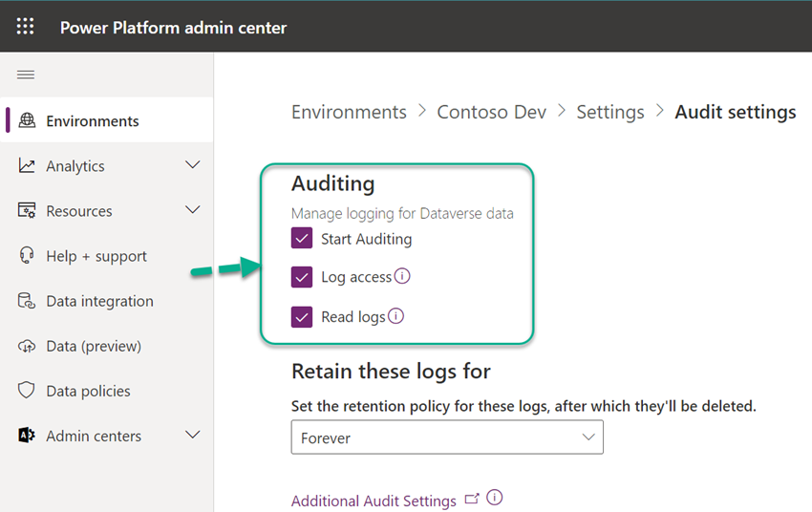Show info tooltip for Read logs
Screen dimensions: 812x512
pyautogui.click(x=395, y=316)
